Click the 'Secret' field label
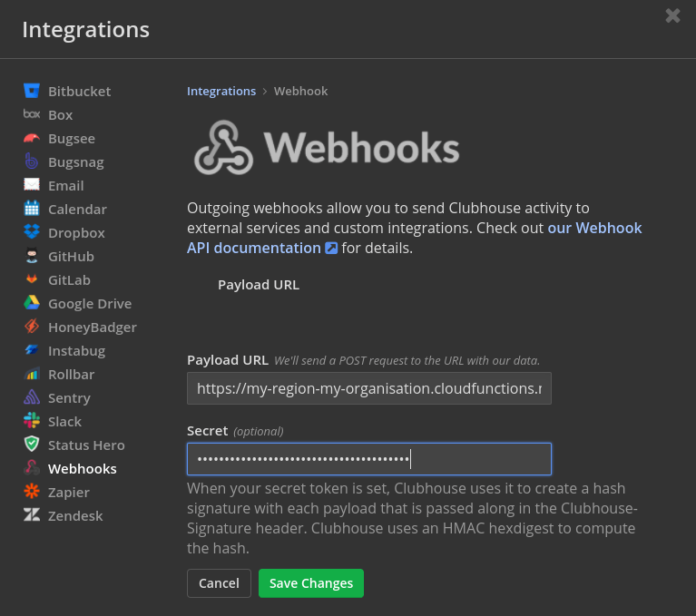This screenshot has width=696, height=616. coord(207,431)
